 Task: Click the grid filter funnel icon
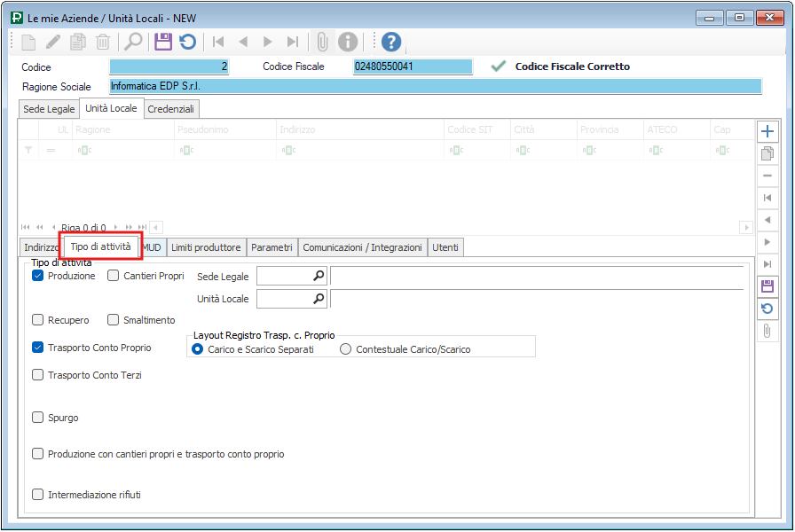pyautogui.click(x=28, y=150)
